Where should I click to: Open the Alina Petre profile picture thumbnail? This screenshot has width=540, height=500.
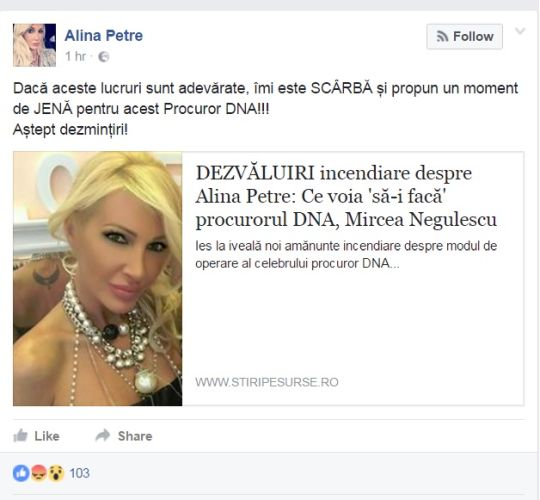click(34, 45)
